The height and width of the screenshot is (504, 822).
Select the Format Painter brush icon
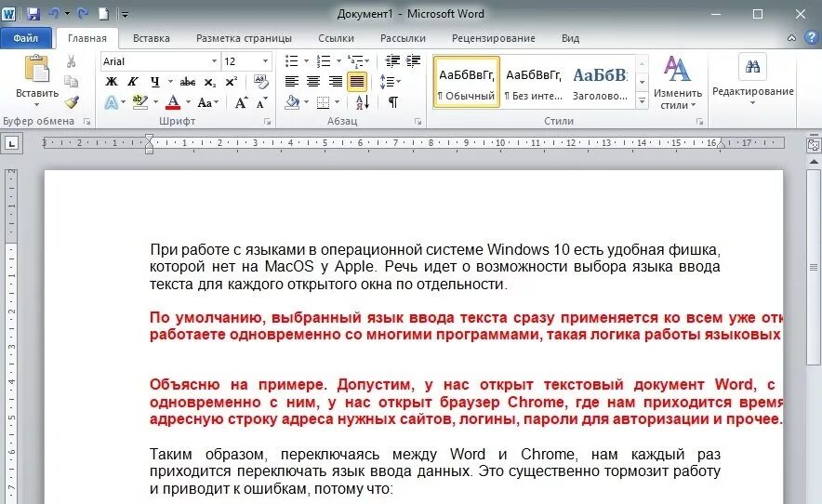pyautogui.click(x=72, y=101)
